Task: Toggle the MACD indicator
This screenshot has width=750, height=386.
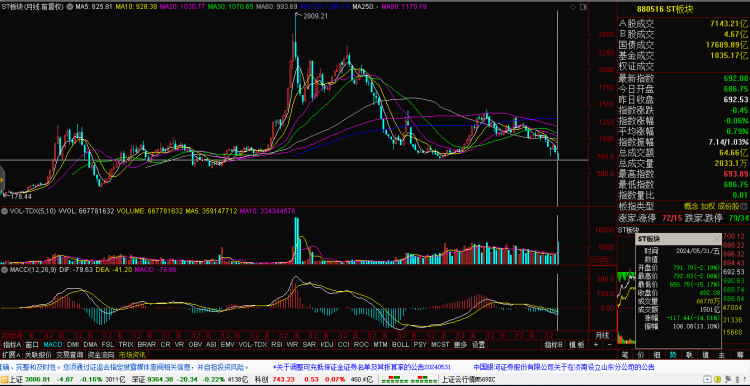Action: [x=53, y=344]
